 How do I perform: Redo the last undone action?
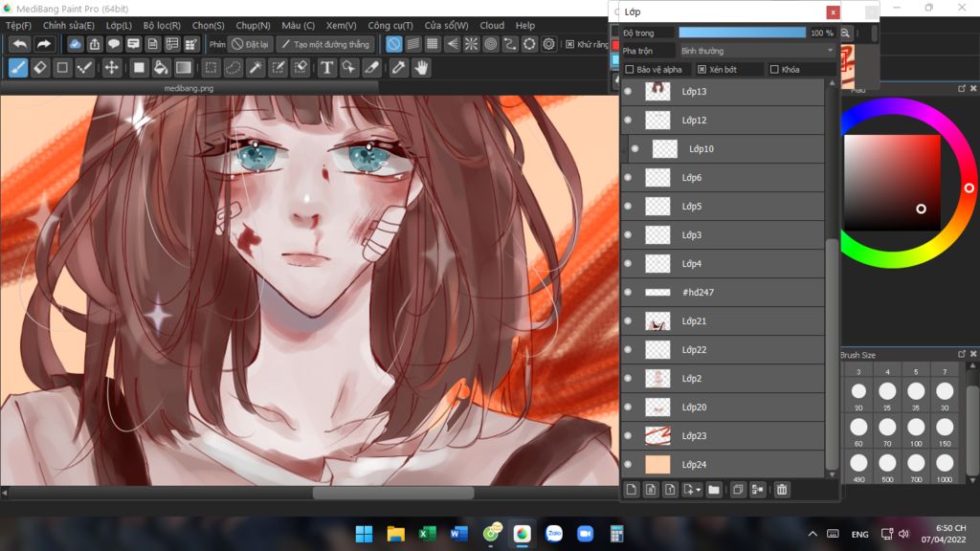click(43, 44)
